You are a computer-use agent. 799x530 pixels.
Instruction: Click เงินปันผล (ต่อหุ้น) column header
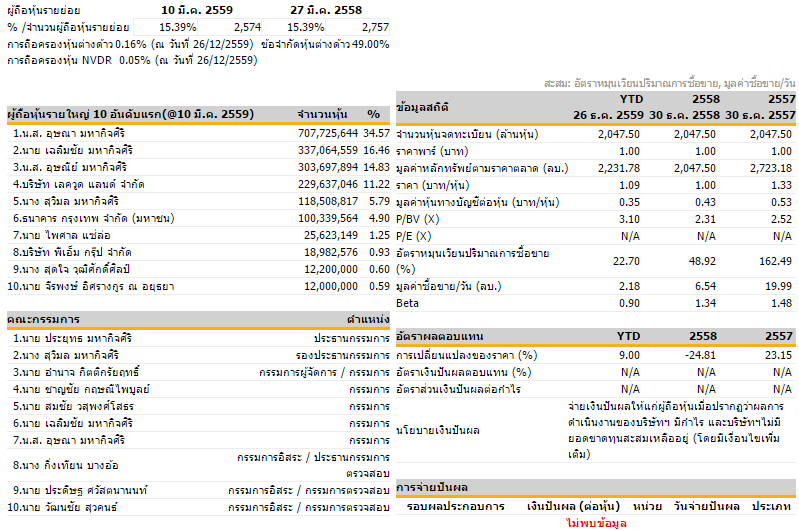(x=573, y=507)
